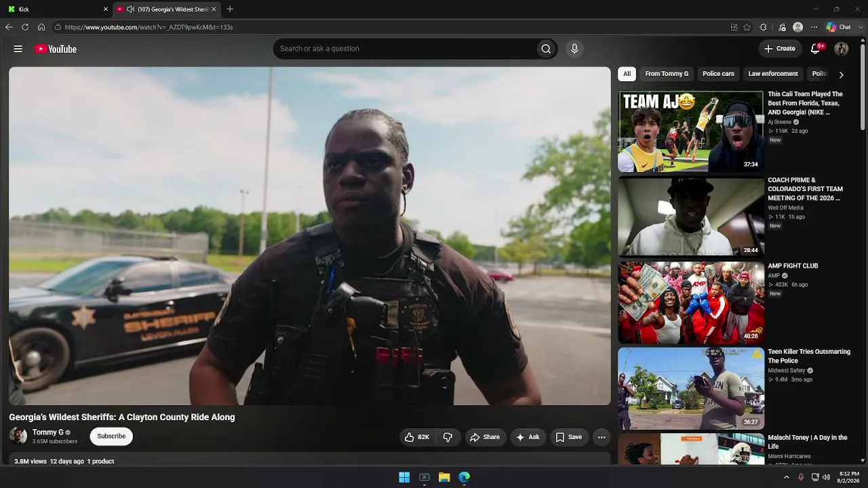Click the browser address bar URL
Screen dimensions: 868x488
[149, 27]
